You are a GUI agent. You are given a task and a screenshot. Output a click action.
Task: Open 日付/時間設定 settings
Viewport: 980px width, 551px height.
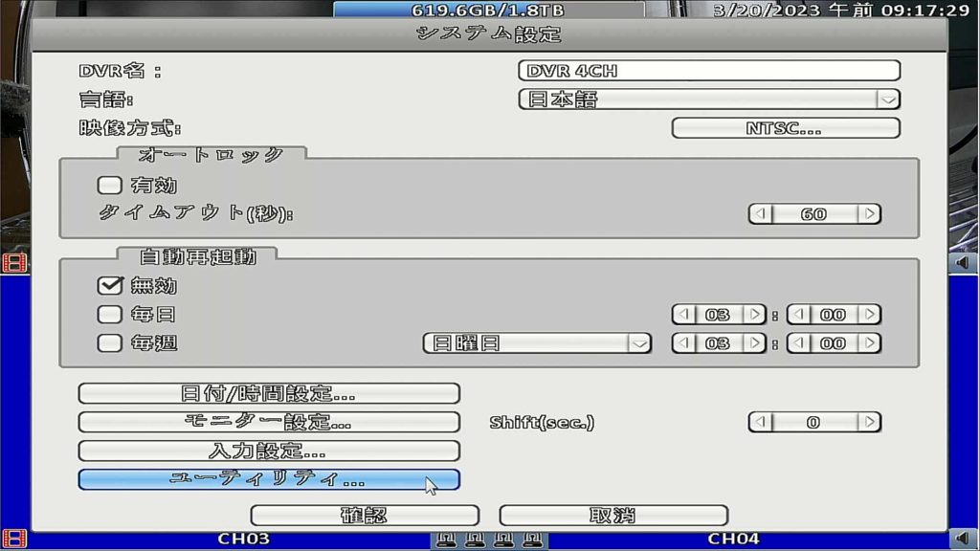(269, 393)
